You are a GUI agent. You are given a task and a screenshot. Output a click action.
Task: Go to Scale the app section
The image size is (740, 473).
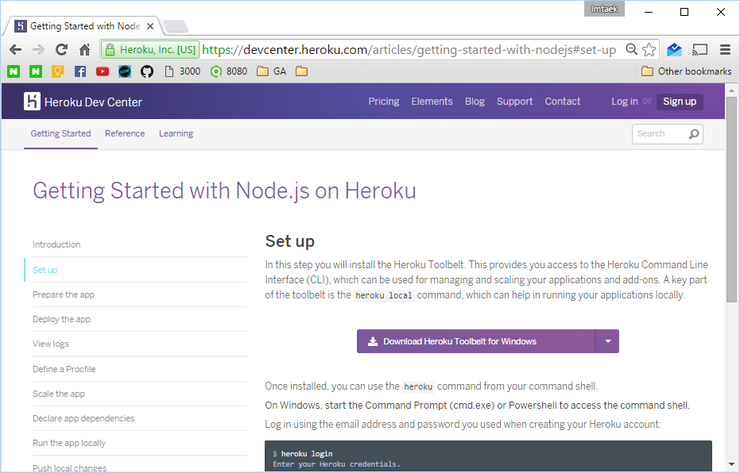coord(59,394)
